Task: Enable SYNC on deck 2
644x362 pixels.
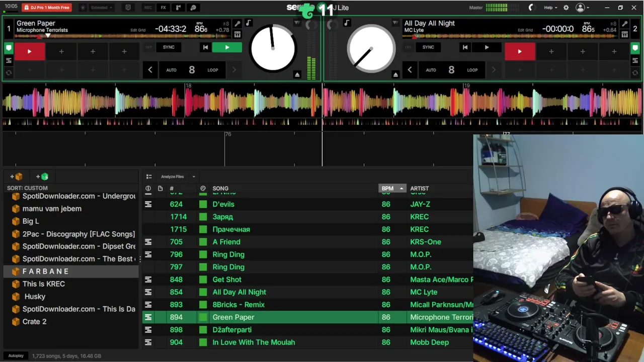Action: [428, 47]
